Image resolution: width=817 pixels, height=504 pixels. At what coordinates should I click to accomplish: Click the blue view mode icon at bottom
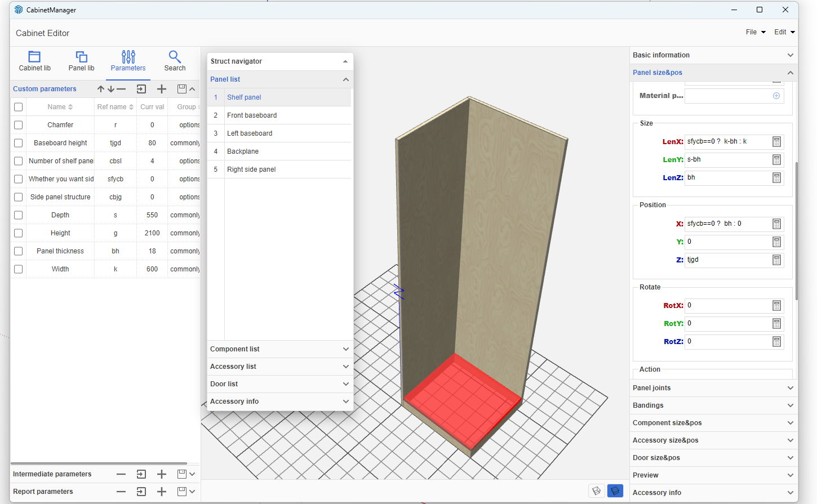pos(615,491)
